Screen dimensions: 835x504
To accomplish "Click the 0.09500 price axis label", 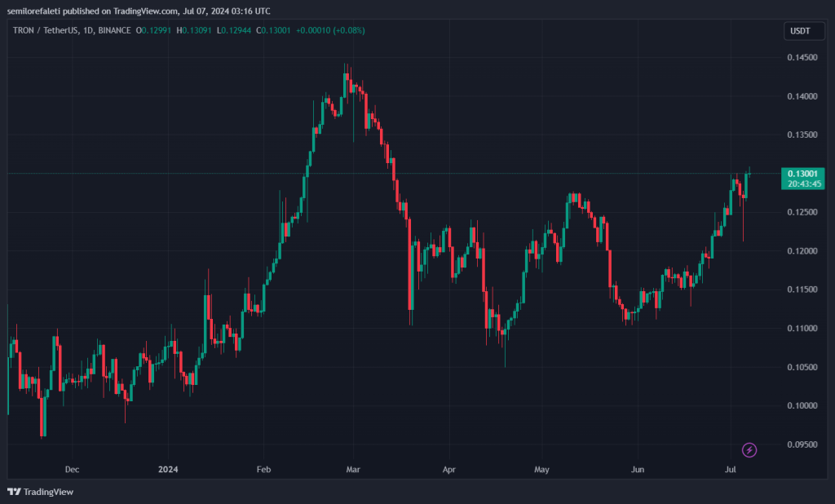I will (802, 444).
